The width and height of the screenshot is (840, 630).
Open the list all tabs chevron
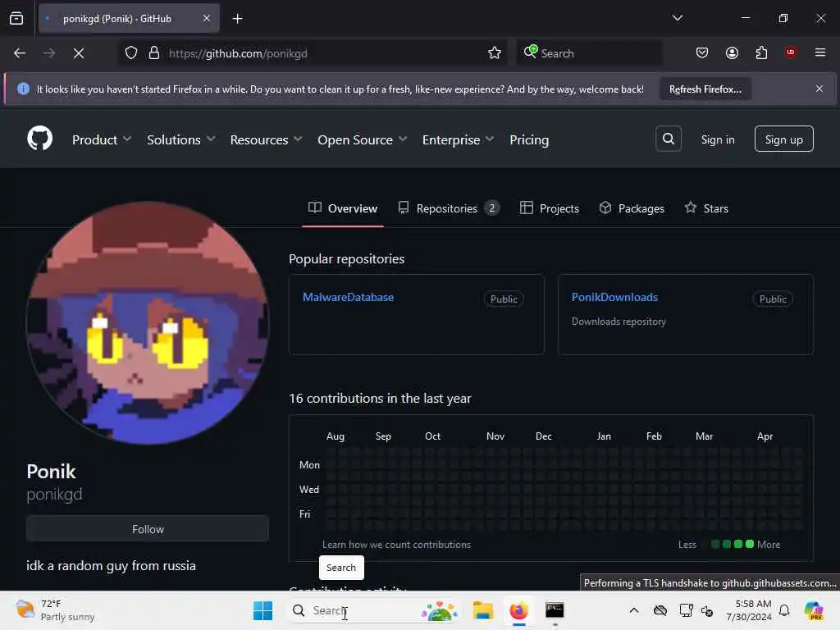point(677,18)
